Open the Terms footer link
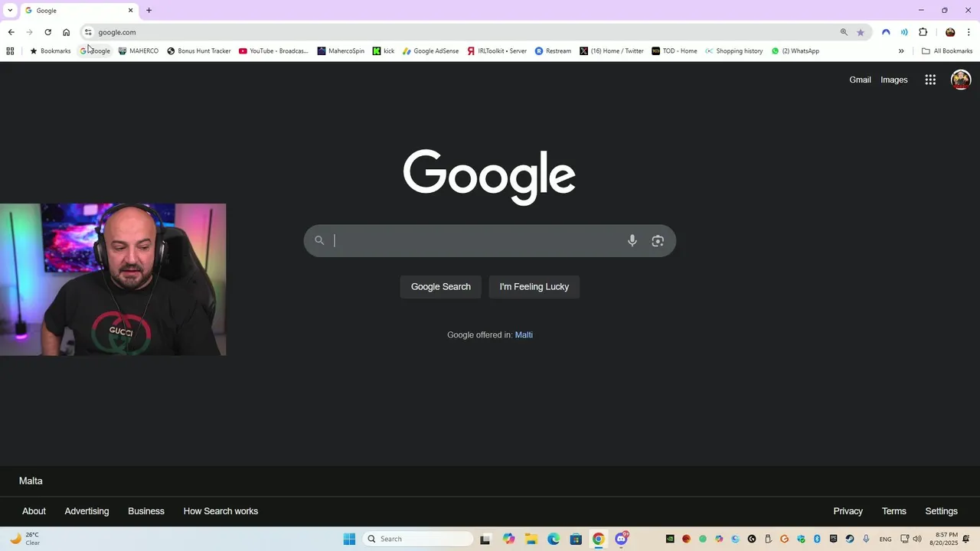The width and height of the screenshot is (980, 551). coord(893,511)
